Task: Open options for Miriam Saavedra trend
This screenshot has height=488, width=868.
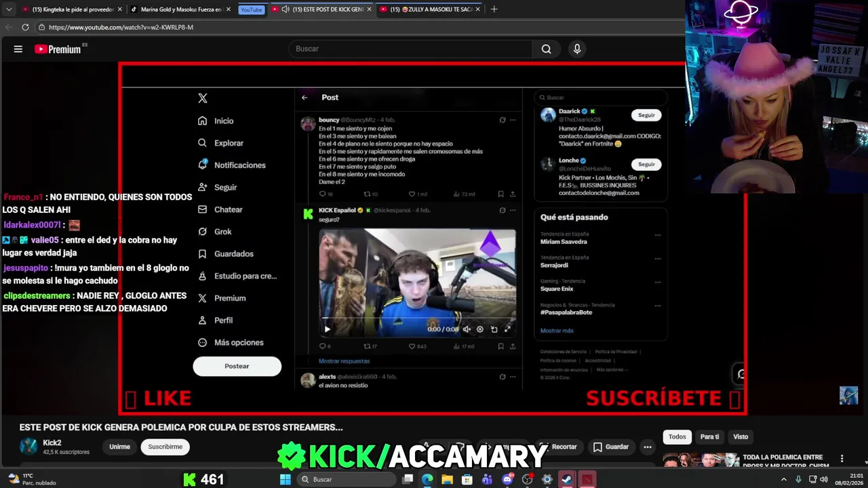Action: pyautogui.click(x=658, y=235)
